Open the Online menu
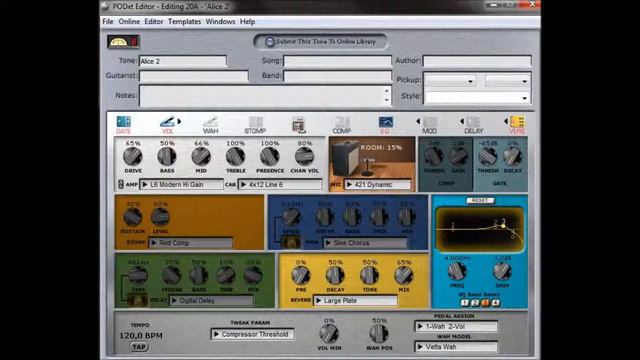640x360 pixels. tap(129, 22)
